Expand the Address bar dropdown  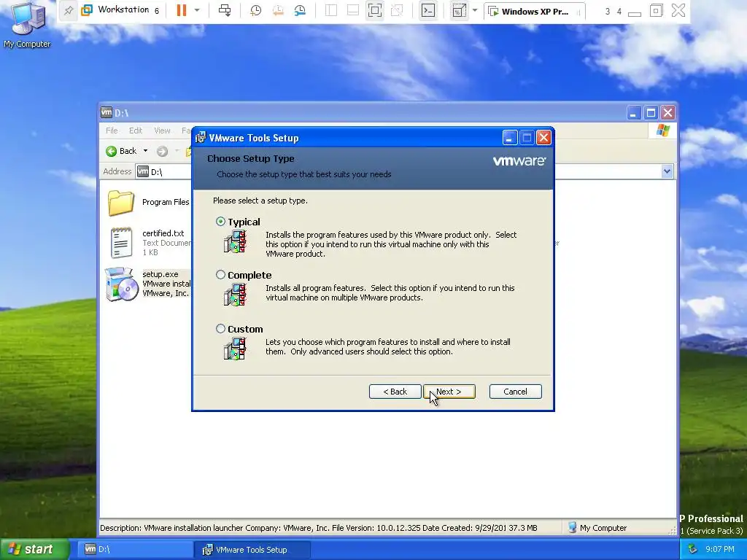click(x=667, y=171)
